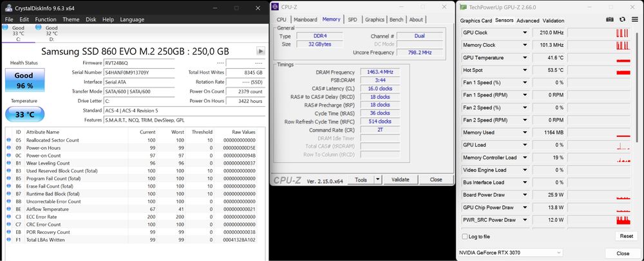Open the Disk menu in CrystalDiskInfo
This screenshot has height=261, width=644.
pyautogui.click(x=91, y=19)
